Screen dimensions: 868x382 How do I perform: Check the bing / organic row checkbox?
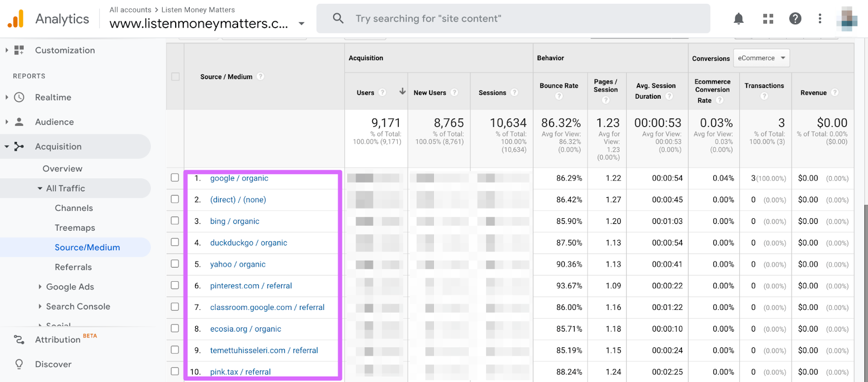175,221
